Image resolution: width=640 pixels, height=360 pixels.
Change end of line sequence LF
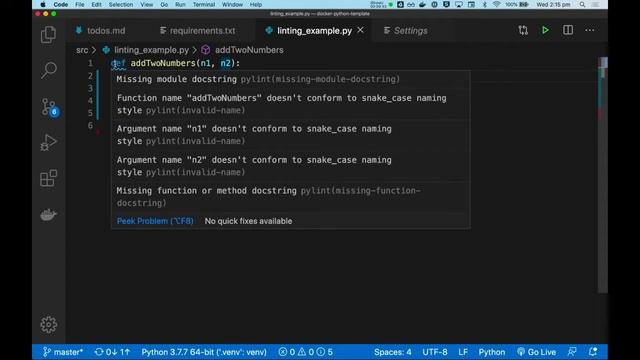tap(463, 352)
